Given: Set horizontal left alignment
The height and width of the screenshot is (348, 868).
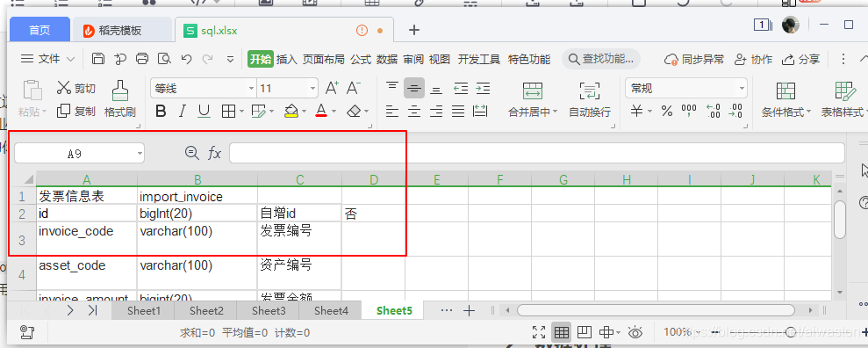Looking at the screenshot, I should [392, 112].
